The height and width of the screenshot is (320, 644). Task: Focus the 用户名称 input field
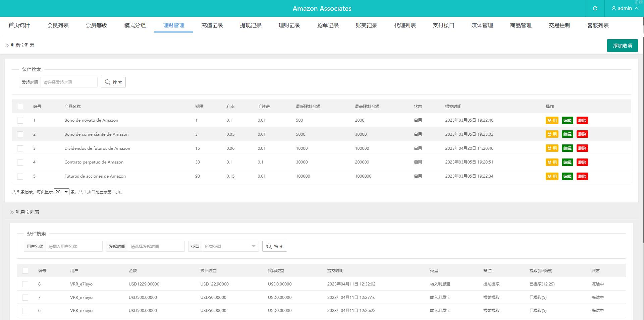[x=74, y=246]
